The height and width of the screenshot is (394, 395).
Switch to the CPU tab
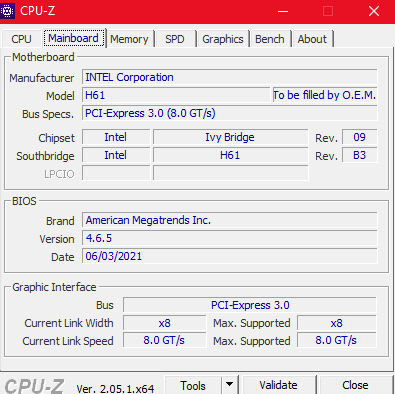pyautogui.click(x=21, y=39)
